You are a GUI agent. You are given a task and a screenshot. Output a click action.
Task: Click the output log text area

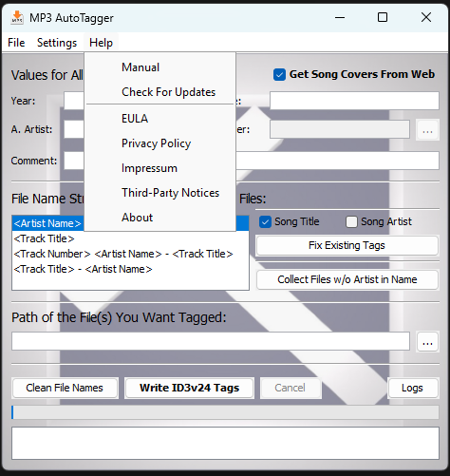225,443
